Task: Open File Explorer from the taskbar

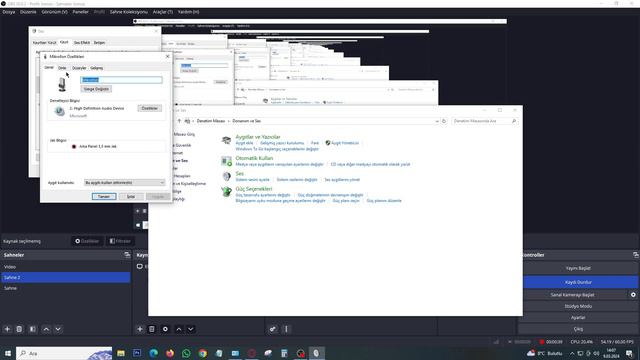Action: click(x=121, y=353)
